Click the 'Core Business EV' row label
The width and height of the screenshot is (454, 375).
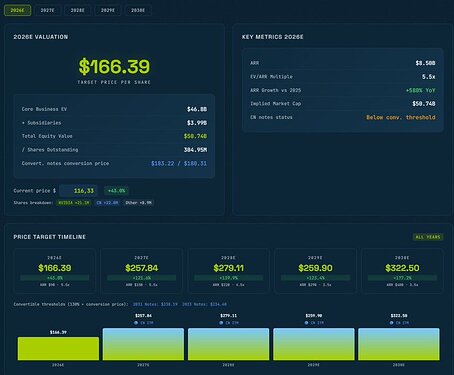pos(44,109)
